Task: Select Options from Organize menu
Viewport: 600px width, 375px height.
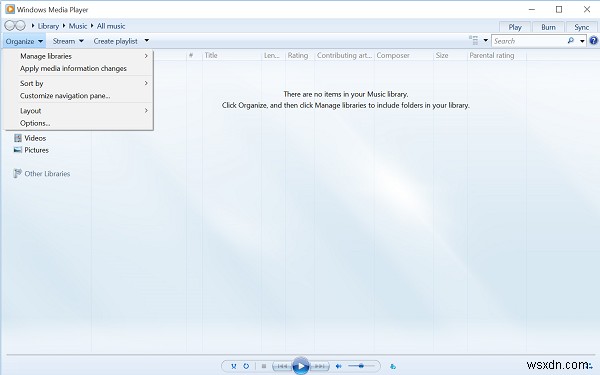Action: (x=79, y=123)
